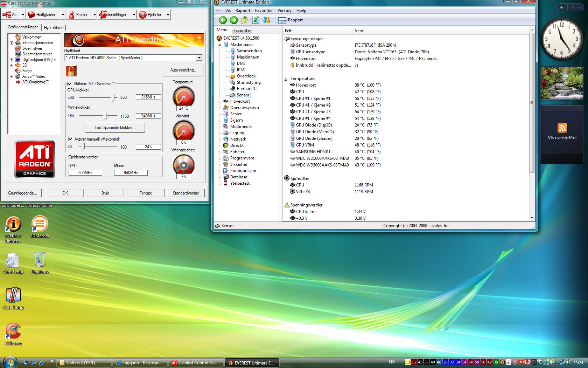This screenshot has width=588, height=368.
Task: Click the GPU clock 815MHz field
Action: (x=148, y=97)
